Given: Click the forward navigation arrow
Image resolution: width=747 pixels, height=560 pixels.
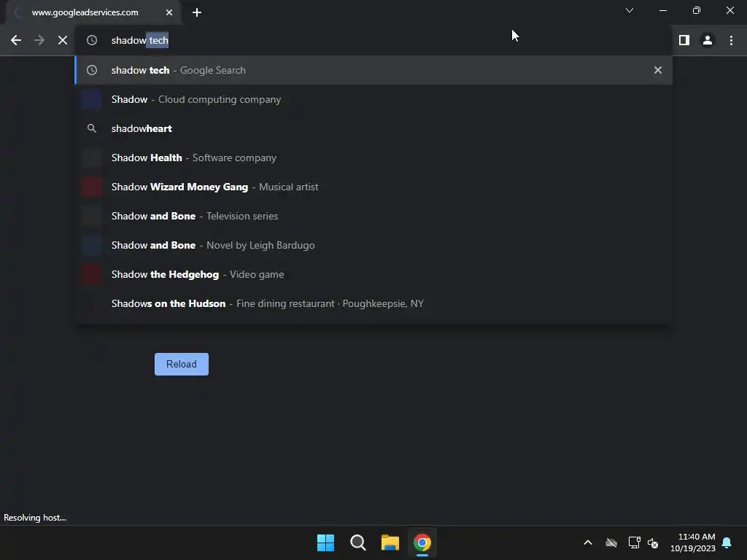Looking at the screenshot, I should [39, 41].
